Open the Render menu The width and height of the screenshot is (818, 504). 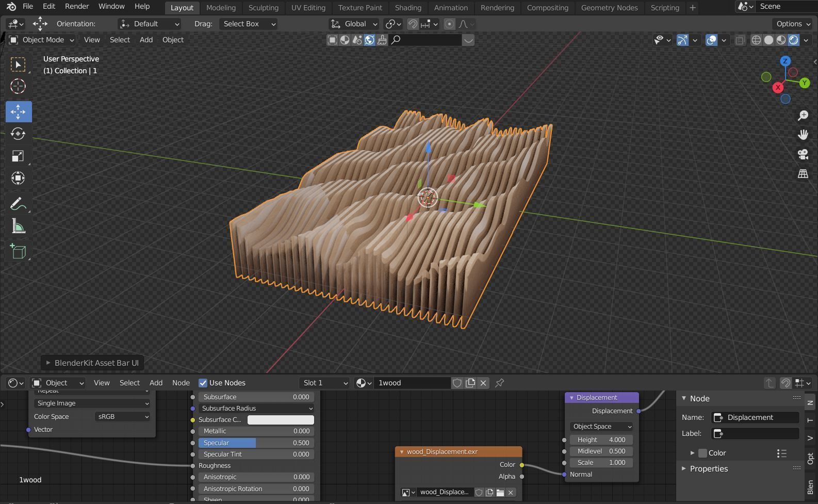[x=77, y=6]
